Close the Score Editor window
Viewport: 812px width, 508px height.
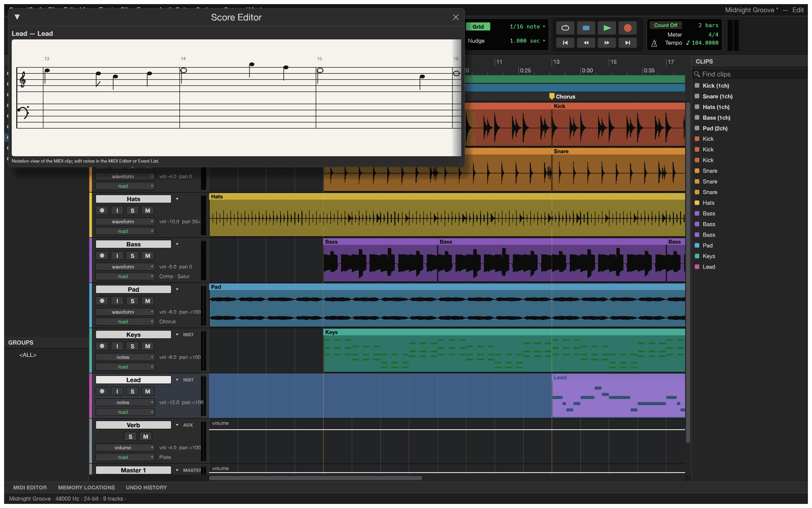455,17
